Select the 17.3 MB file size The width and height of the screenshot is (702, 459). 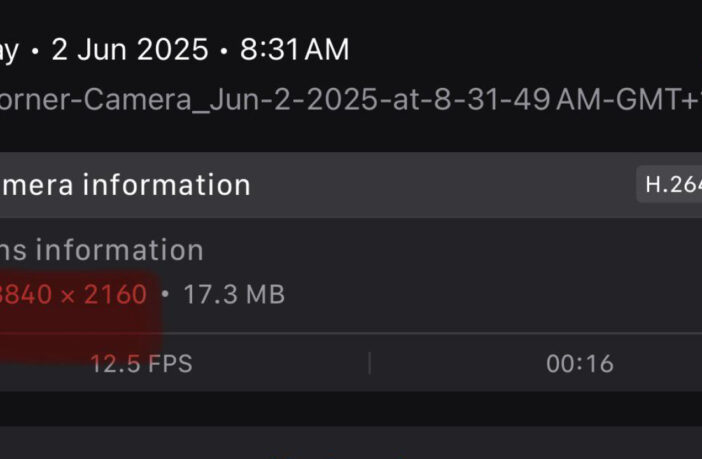click(x=234, y=295)
